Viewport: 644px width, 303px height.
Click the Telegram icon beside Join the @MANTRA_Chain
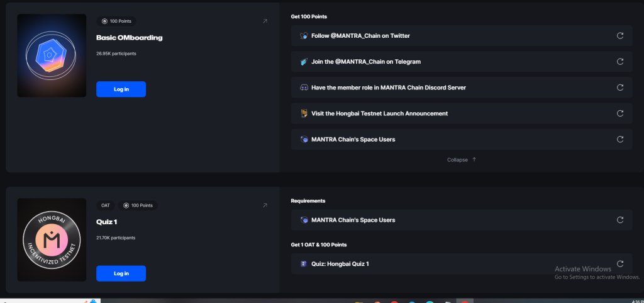pyautogui.click(x=304, y=62)
